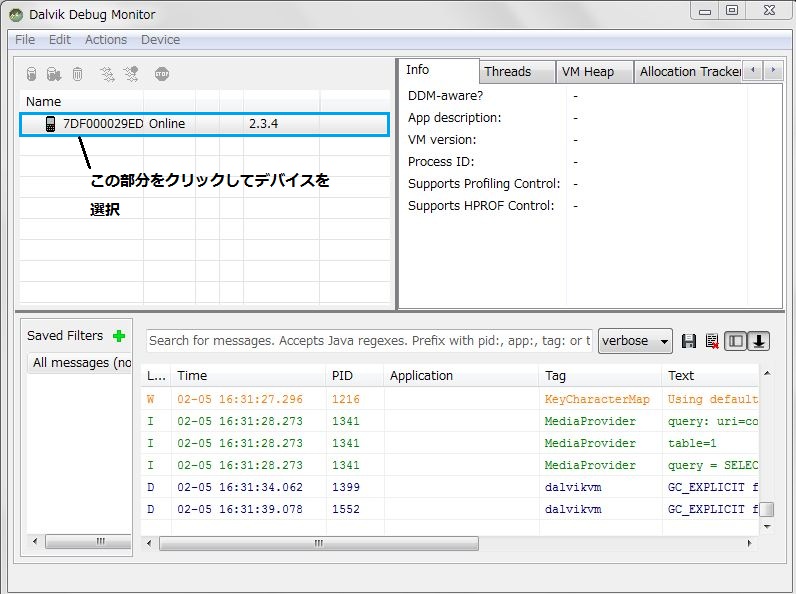The width and height of the screenshot is (796, 594).
Task: Click the saved filters horizontal scrollbar thumb
Action: point(89,542)
